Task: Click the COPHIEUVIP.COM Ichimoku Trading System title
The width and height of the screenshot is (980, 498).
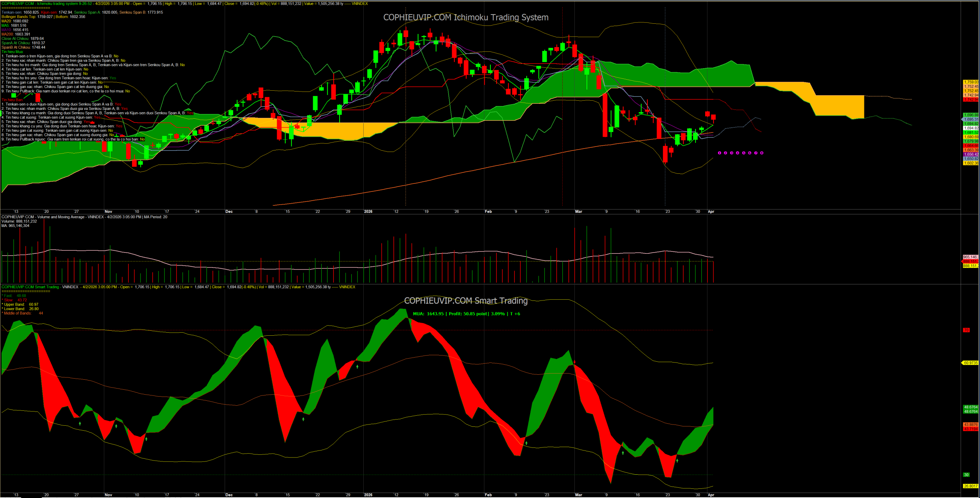Action: point(466,18)
